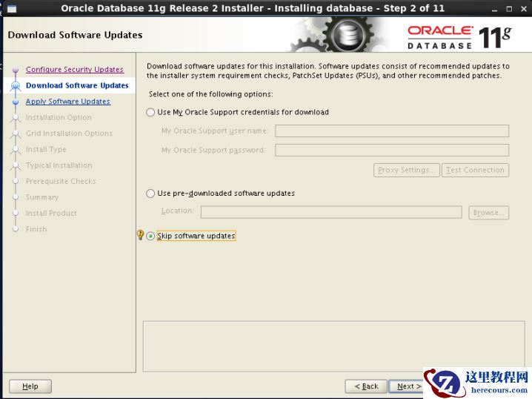Open Apply Software Updates step link

click(x=68, y=102)
